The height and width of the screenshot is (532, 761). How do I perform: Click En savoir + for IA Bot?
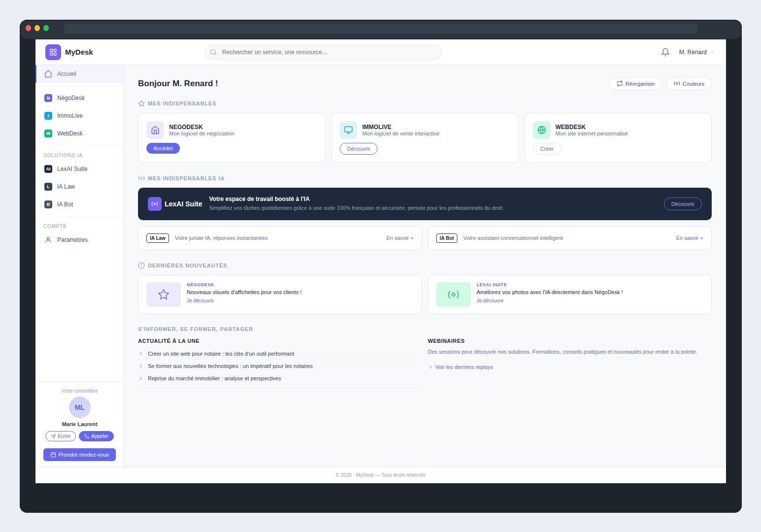690,238
